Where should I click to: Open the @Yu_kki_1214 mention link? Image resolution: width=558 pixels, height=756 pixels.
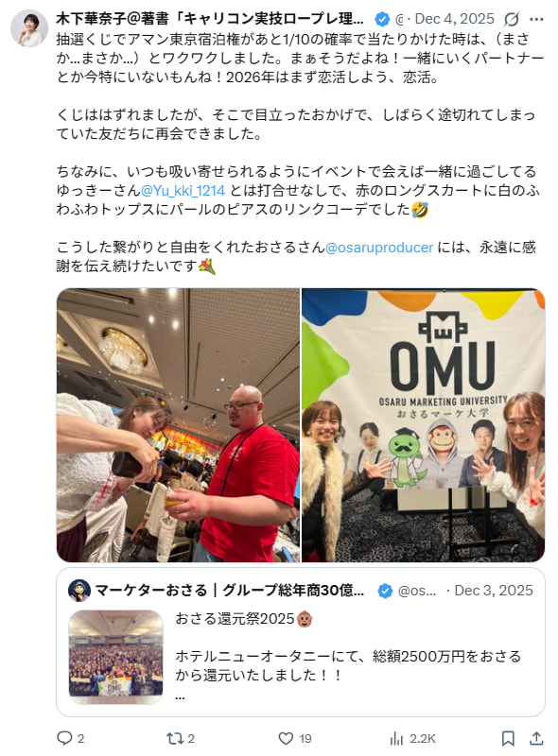point(183,191)
